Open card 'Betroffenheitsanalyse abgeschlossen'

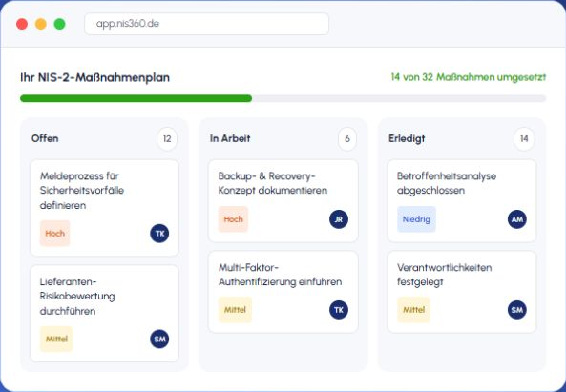click(x=462, y=201)
